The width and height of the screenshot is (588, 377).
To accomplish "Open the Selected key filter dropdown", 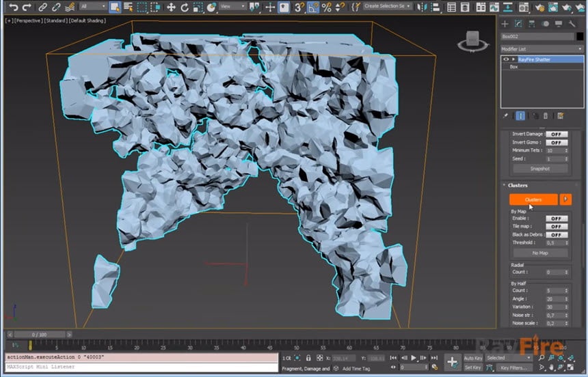I will pos(509,358).
